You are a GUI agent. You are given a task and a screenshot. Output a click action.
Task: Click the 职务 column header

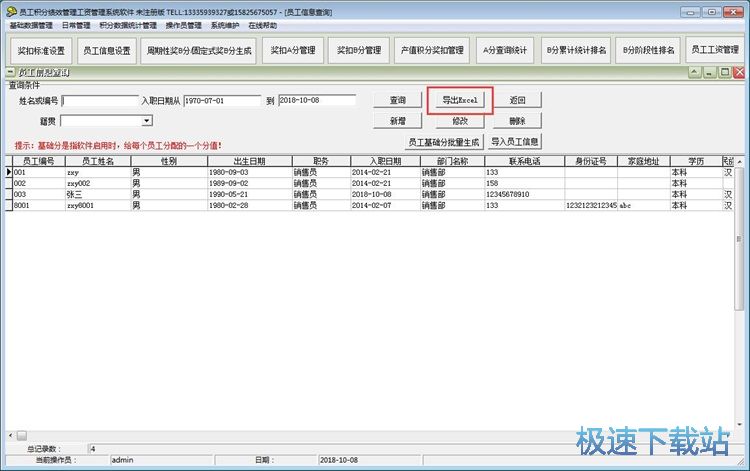click(x=321, y=161)
